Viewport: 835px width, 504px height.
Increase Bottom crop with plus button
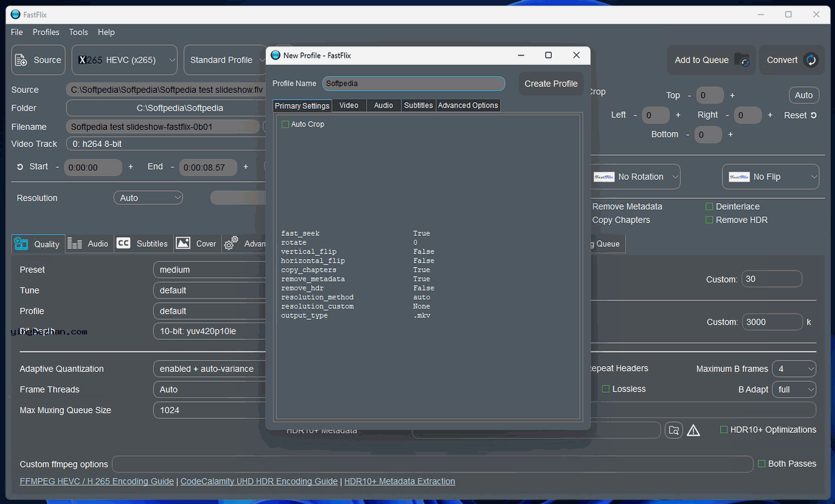tap(730, 134)
